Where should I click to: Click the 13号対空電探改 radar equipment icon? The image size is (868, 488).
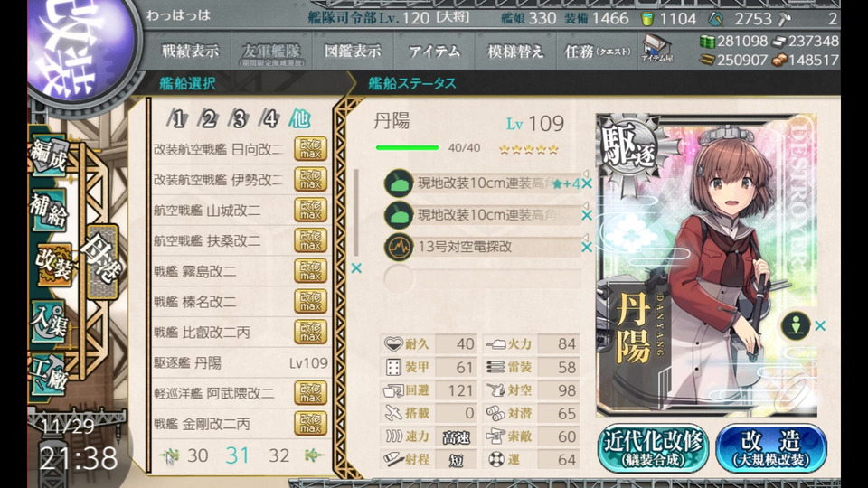(398, 247)
